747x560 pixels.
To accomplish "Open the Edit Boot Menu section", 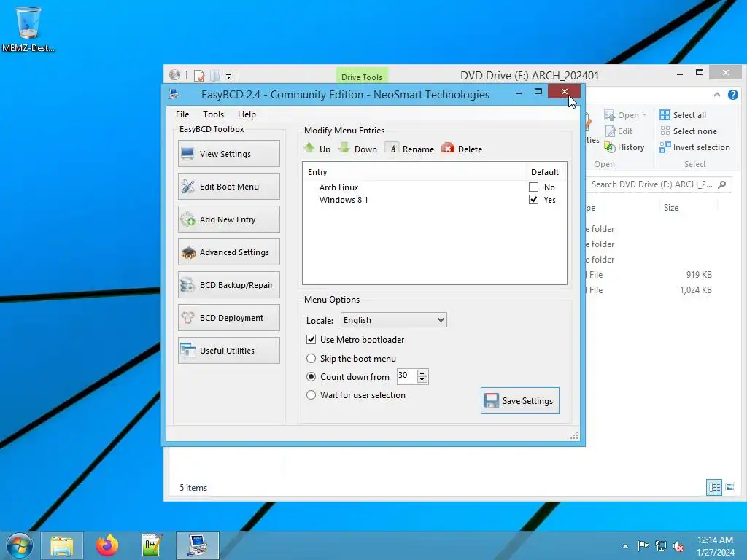I will [228, 186].
